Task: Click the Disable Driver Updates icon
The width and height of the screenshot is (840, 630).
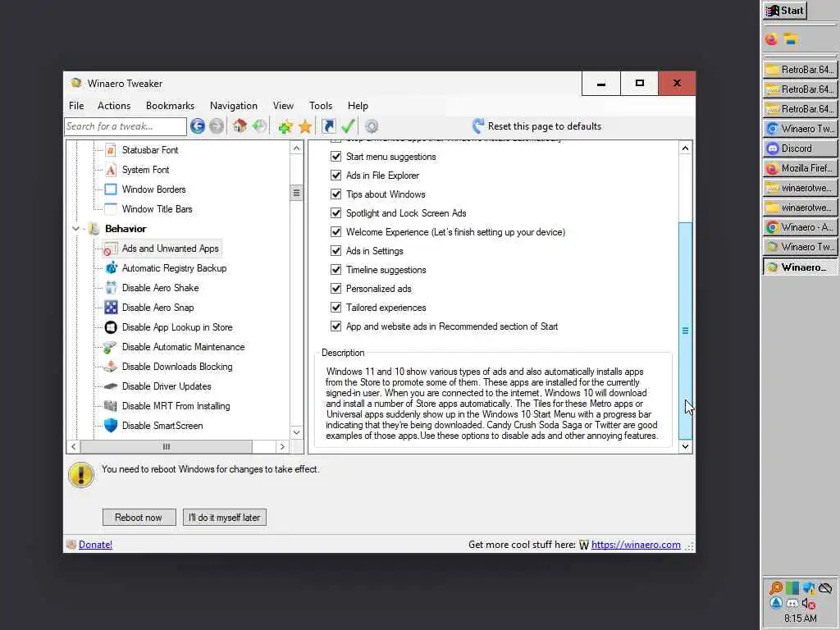Action: click(x=111, y=386)
